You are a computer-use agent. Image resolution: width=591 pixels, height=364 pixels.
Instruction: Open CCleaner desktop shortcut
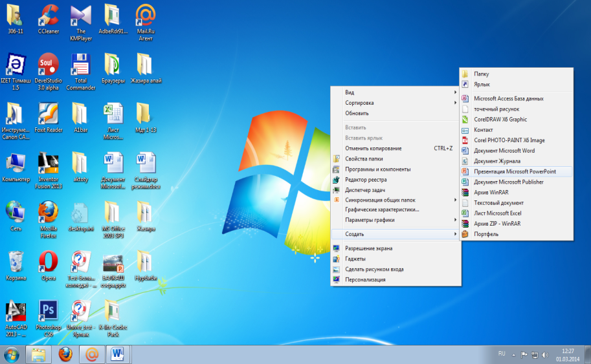[x=48, y=15]
